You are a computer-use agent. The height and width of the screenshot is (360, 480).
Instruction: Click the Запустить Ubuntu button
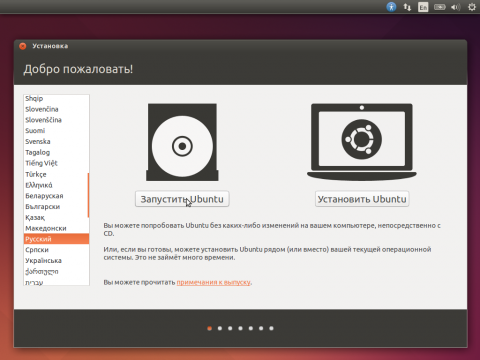182,199
